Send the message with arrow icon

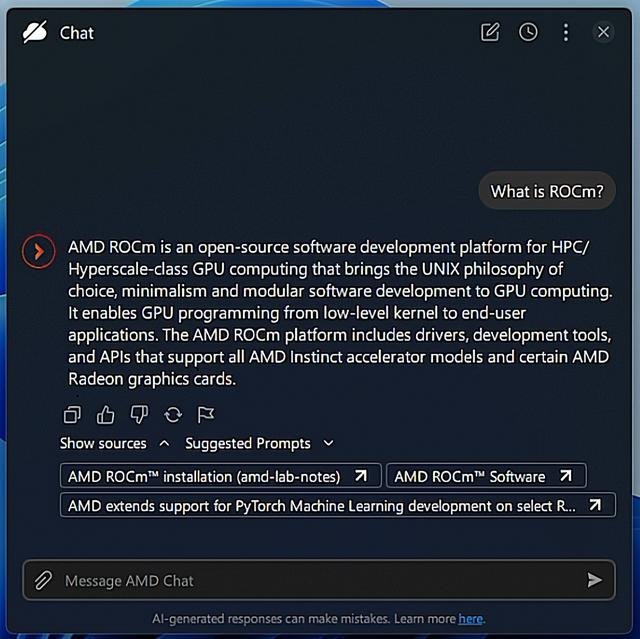(x=594, y=580)
